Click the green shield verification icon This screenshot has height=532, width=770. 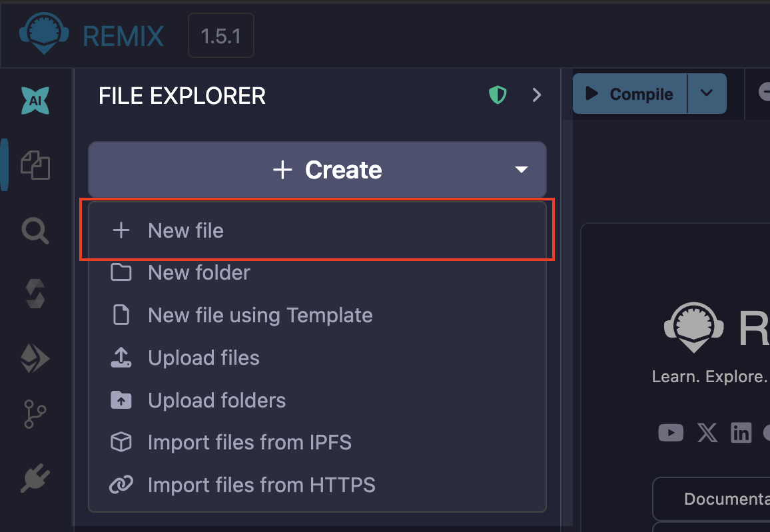click(498, 95)
